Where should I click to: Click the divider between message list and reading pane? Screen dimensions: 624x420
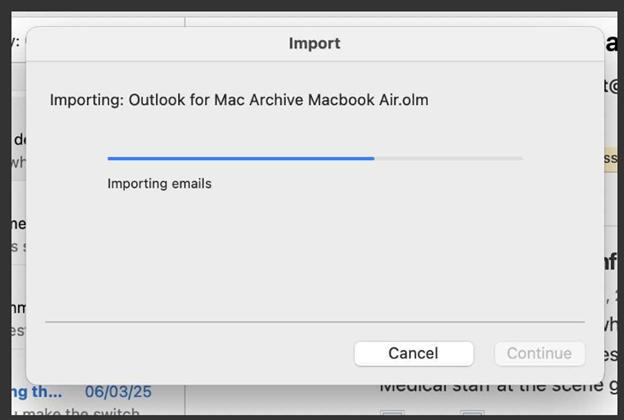coord(185,401)
